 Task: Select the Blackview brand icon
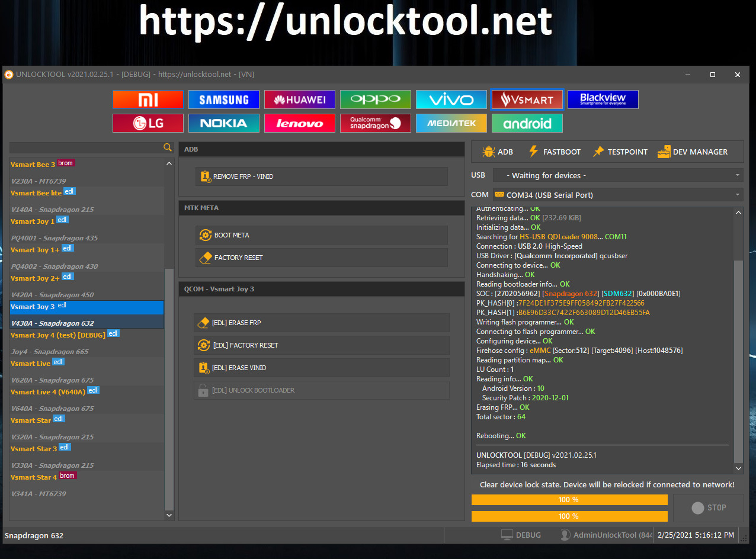point(603,99)
